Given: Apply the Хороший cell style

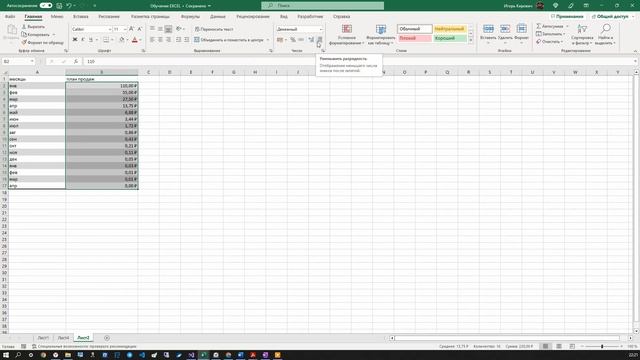Looking at the screenshot, I should [x=450, y=38].
